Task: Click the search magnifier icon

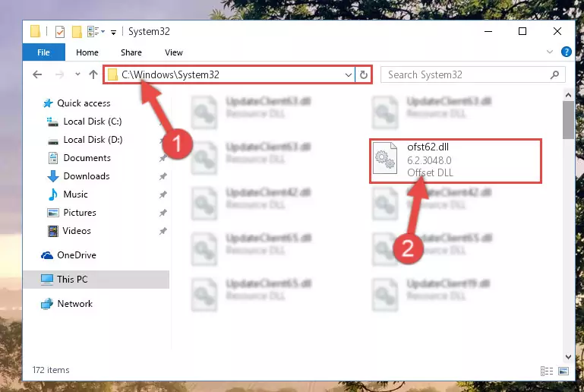Action: click(554, 75)
